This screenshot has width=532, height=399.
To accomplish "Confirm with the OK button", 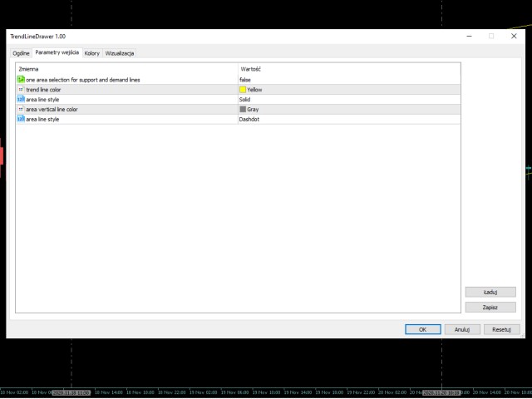I will coord(423,329).
